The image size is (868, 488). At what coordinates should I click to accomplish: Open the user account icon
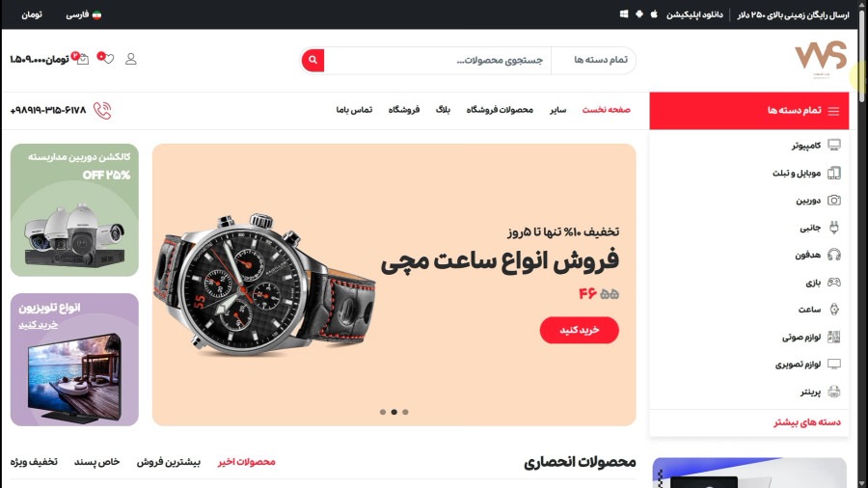[130, 59]
